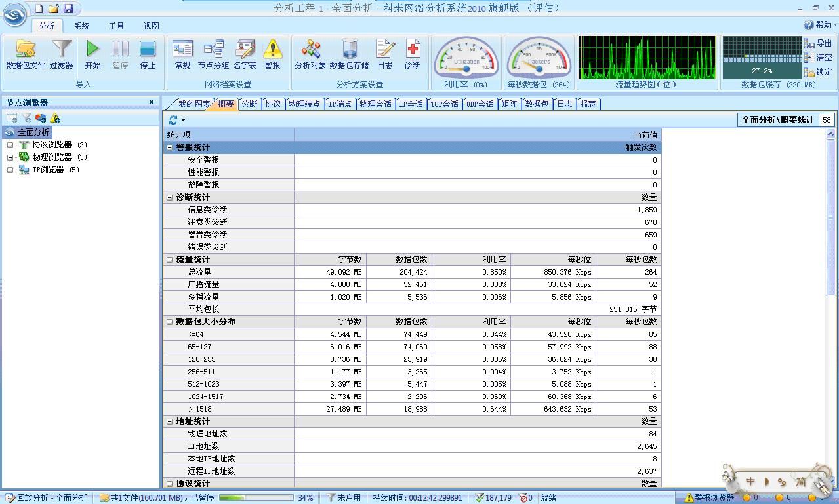This screenshot has width=839, height=504.
Task: Expand the 协议浏览器 tree node
Action: pyautogui.click(x=10, y=145)
